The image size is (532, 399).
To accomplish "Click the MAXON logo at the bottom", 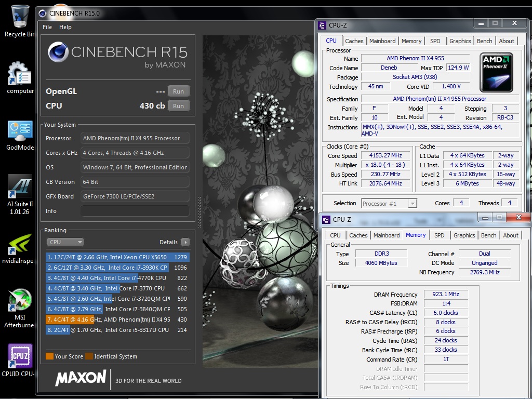I will [x=81, y=378].
